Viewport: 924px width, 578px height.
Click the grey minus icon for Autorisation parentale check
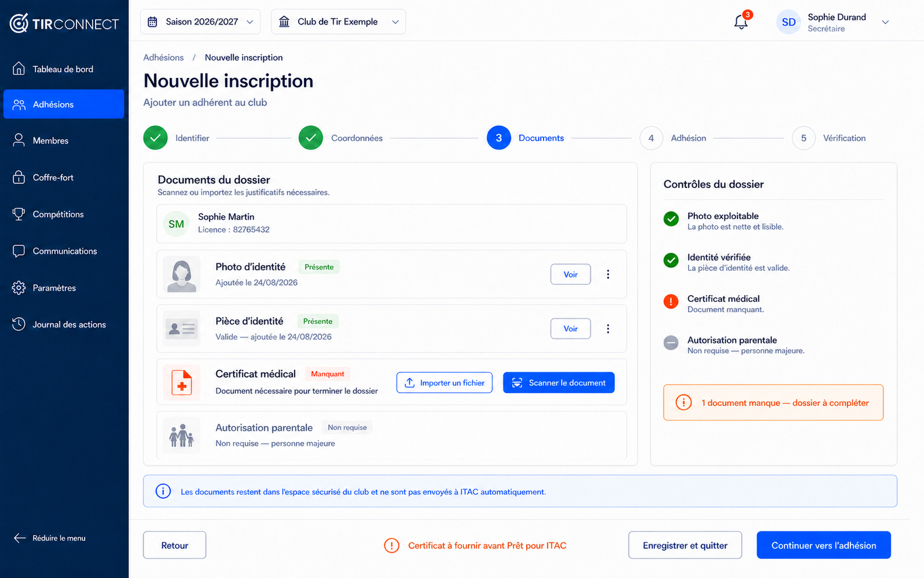click(x=671, y=343)
